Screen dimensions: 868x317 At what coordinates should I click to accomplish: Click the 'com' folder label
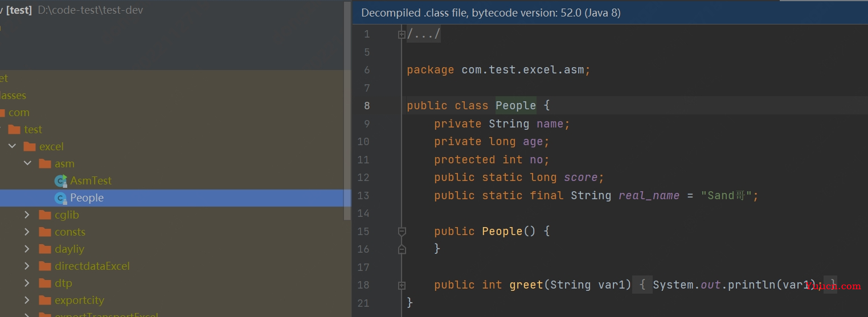pos(19,113)
